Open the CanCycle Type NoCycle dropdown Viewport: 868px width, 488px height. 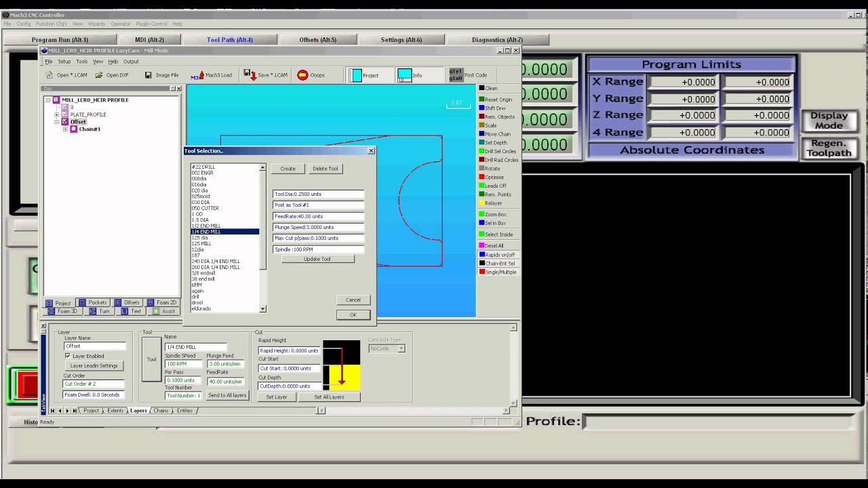(401, 348)
